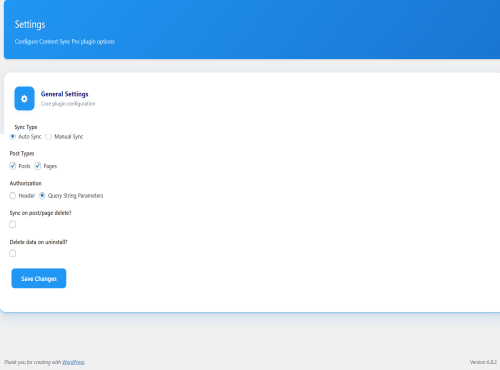Open the WordPress footer link
The image size is (500, 370).
coord(73,362)
